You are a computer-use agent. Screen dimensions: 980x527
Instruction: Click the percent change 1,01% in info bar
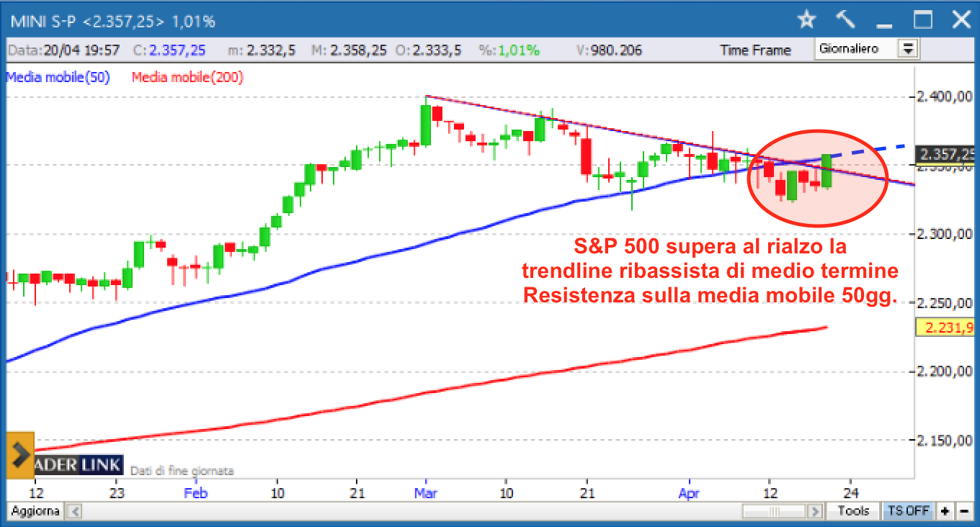[x=509, y=50]
